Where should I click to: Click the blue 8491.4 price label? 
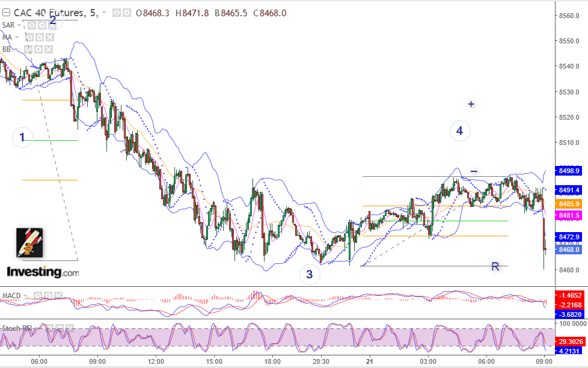pos(569,190)
